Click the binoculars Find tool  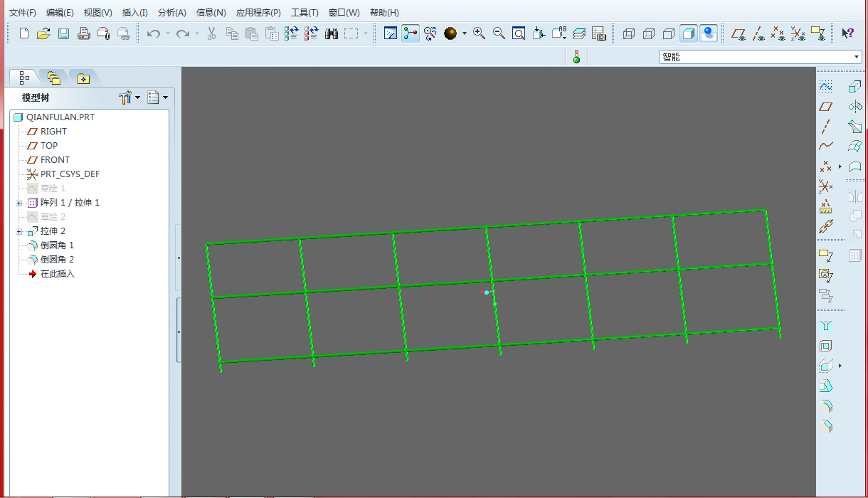[332, 33]
